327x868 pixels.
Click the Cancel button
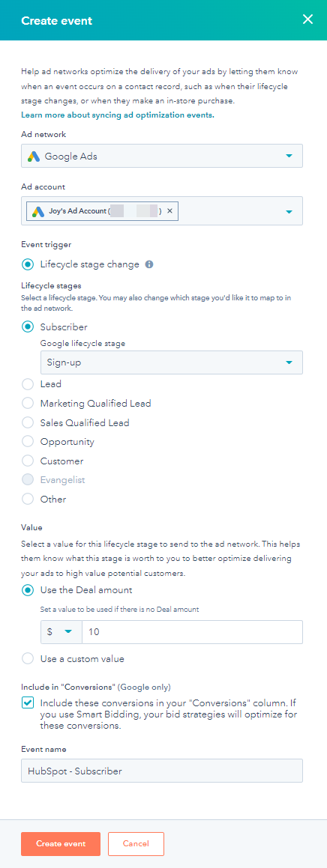(x=136, y=844)
